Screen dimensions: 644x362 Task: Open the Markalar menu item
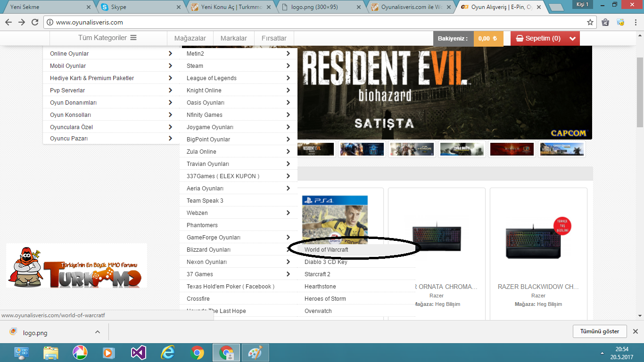pos(234,38)
